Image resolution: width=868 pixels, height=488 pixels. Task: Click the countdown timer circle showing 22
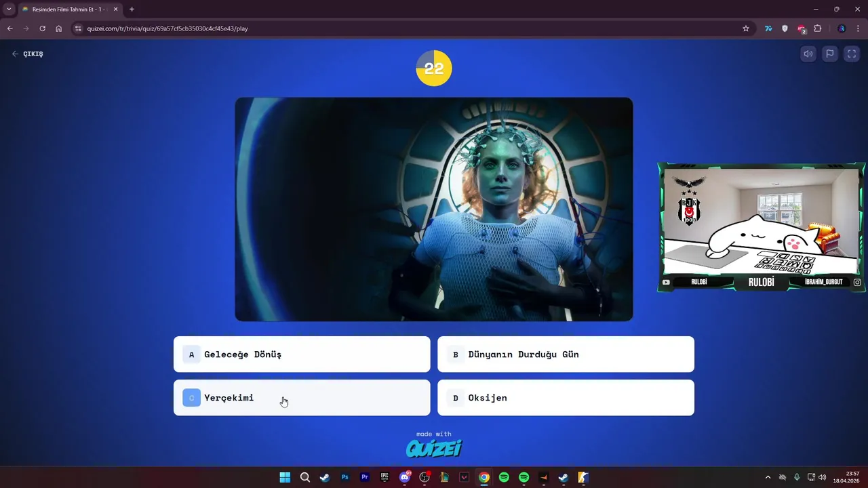pyautogui.click(x=434, y=68)
